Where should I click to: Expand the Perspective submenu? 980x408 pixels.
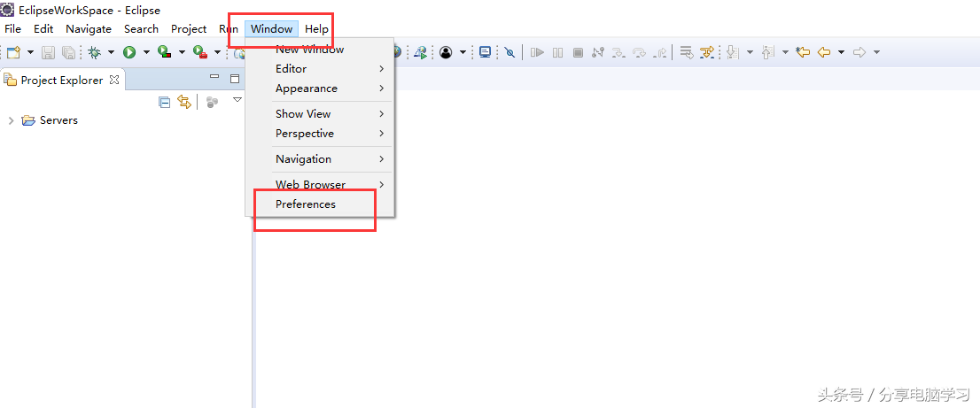(x=320, y=134)
